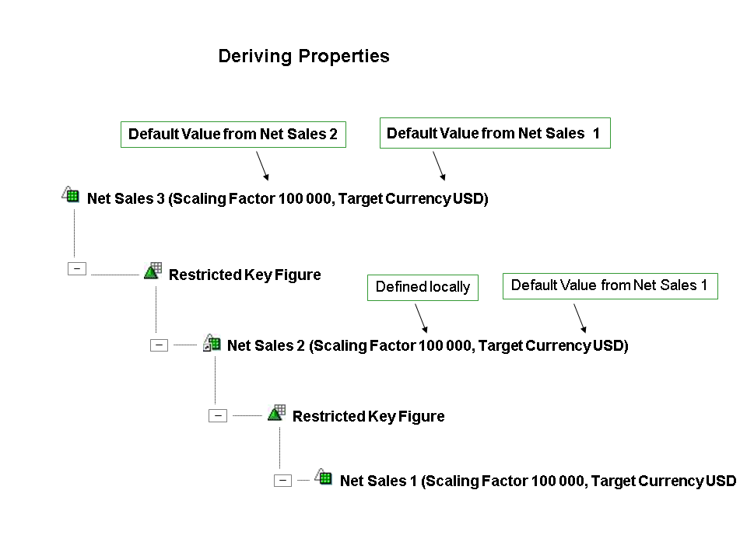Click the Net Sales 2 key figure icon
Viewport: 747px width, 560px height.
coord(212,342)
